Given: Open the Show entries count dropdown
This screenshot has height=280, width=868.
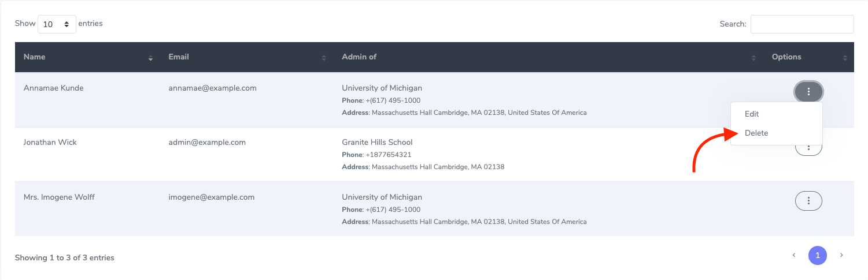Looking at the screenshot, I should pos(57,24).
